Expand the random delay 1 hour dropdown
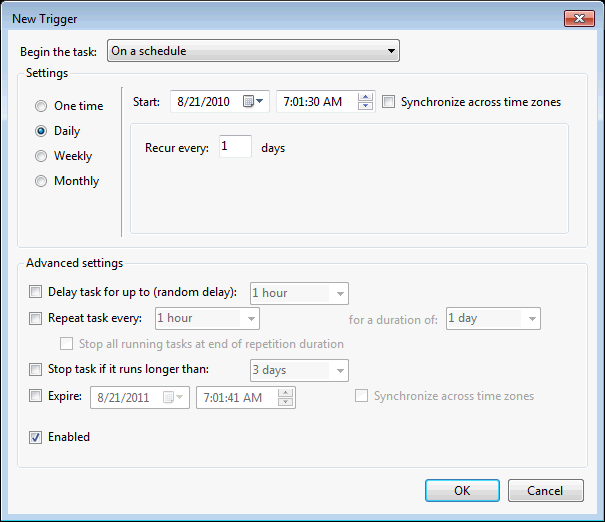605x522 pixels. pyautogui.click(x=298, y=293)
